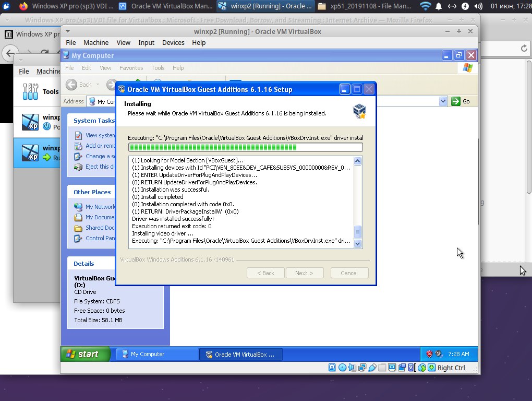The width and height of the screenshot is (532, 401).
Task: Click the Windows XP start button
Action: coord(86,354)
